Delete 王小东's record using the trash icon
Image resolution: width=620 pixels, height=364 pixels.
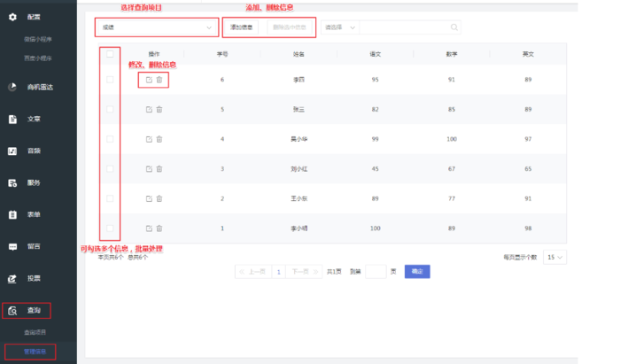(159, 198)
